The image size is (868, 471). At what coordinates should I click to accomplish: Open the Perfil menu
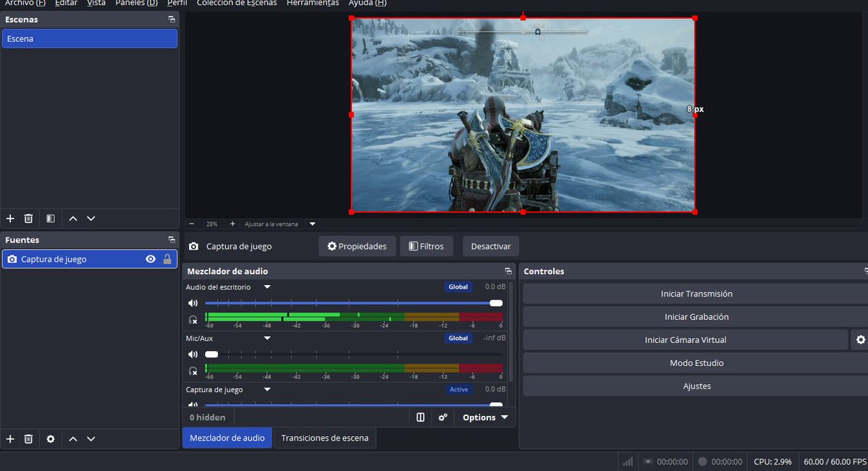pos(177,4)
